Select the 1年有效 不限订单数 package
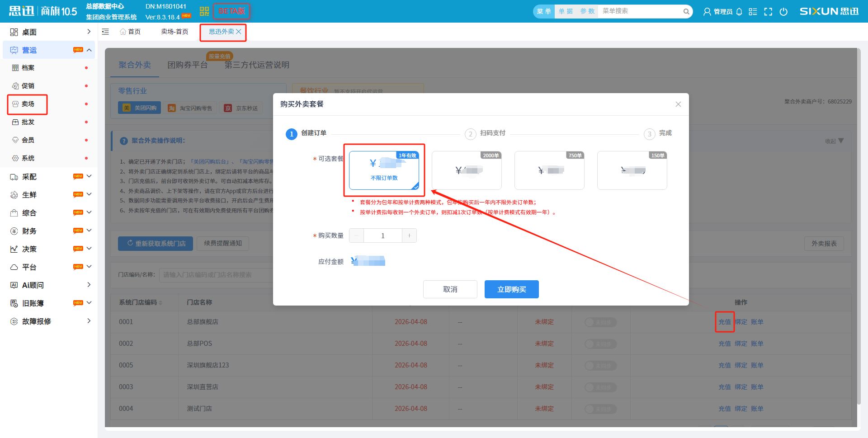Viewport: 868px width, 438px height. click(x=384, y=170)
